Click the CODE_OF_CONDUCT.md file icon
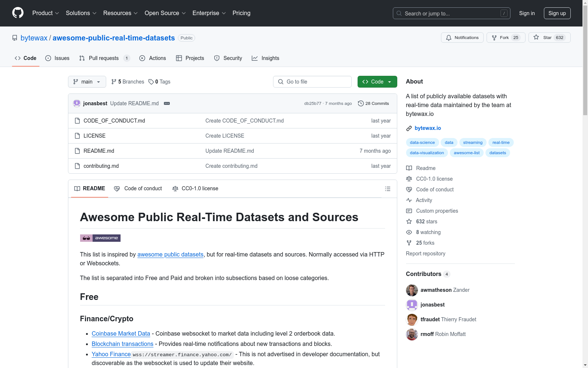Viewport: 588px width, 368px height. pos(77,121)
